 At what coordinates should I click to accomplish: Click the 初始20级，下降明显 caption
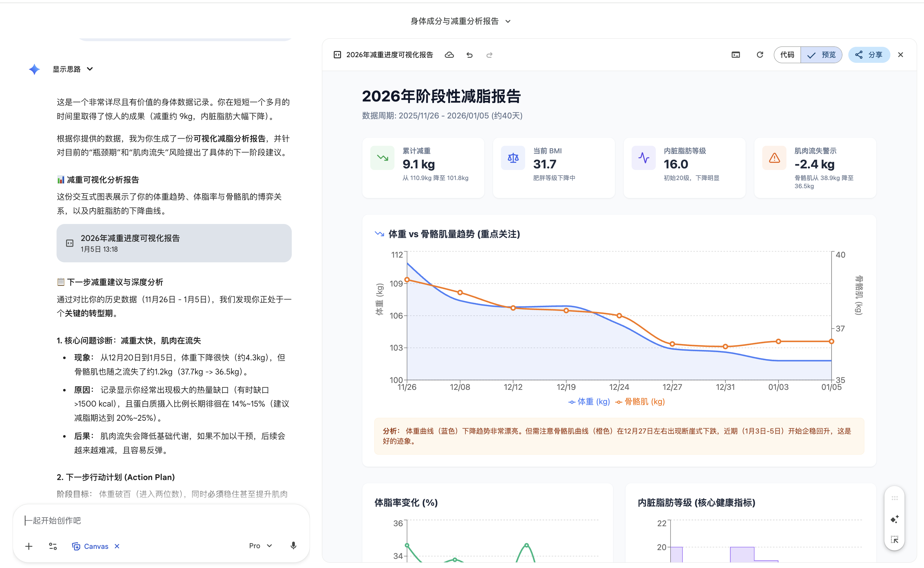(x=691, y=178)
